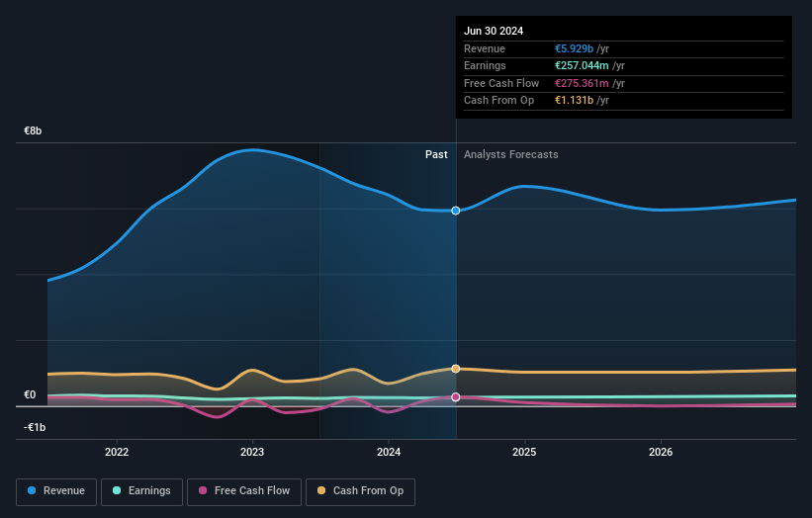Select the Free Cash Flow data point marker

click(x=456, y=397)
